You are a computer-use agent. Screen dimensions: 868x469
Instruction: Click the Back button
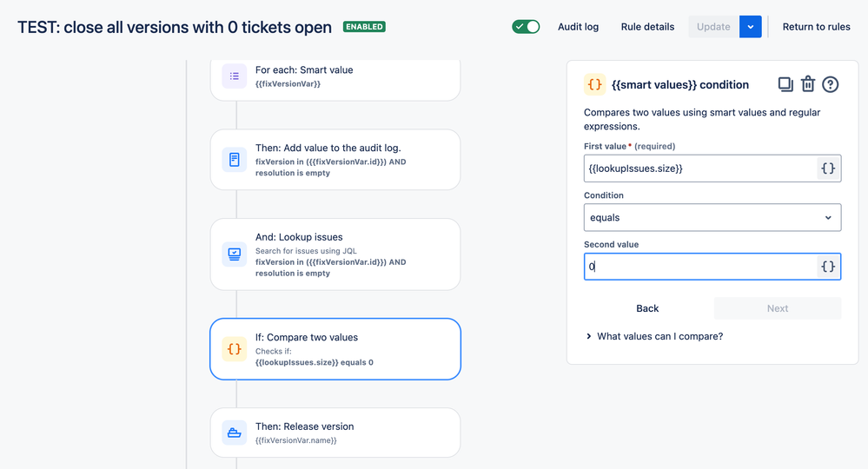(647, 308)
